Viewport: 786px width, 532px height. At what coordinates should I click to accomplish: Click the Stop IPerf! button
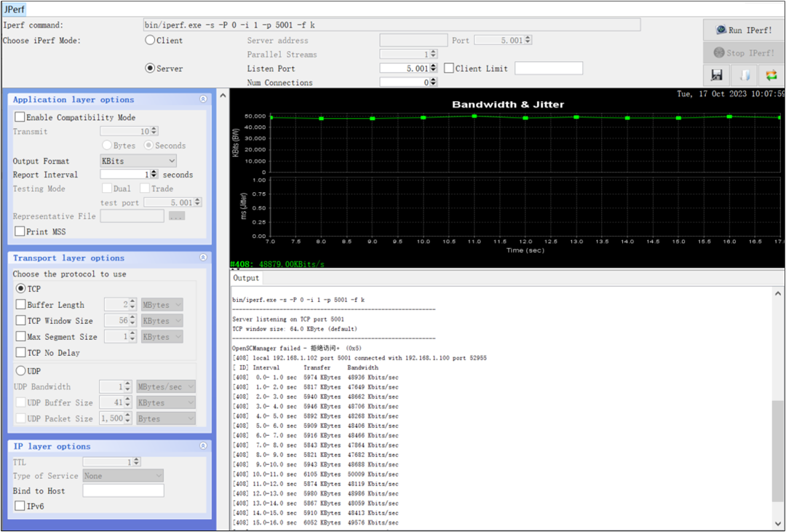point(743,52)
